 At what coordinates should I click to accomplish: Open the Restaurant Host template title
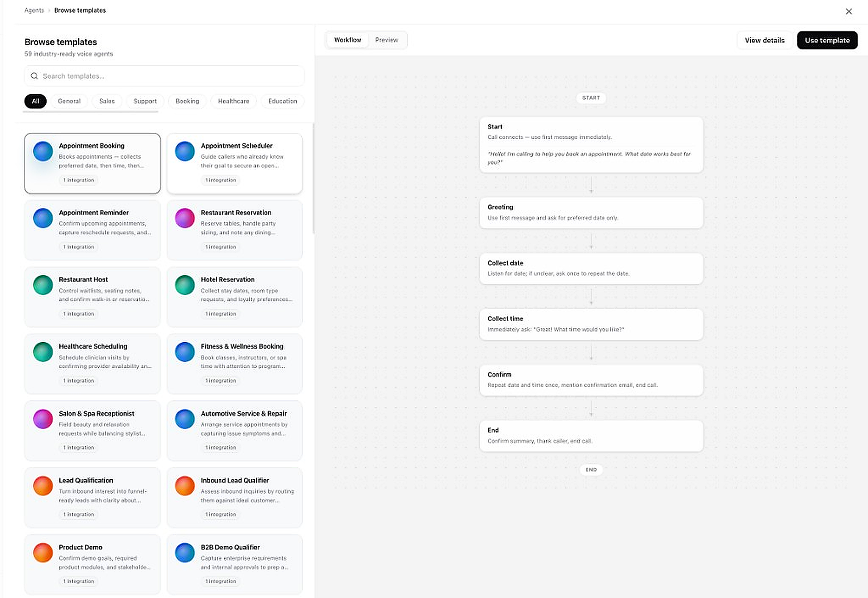tap(83, 279)
